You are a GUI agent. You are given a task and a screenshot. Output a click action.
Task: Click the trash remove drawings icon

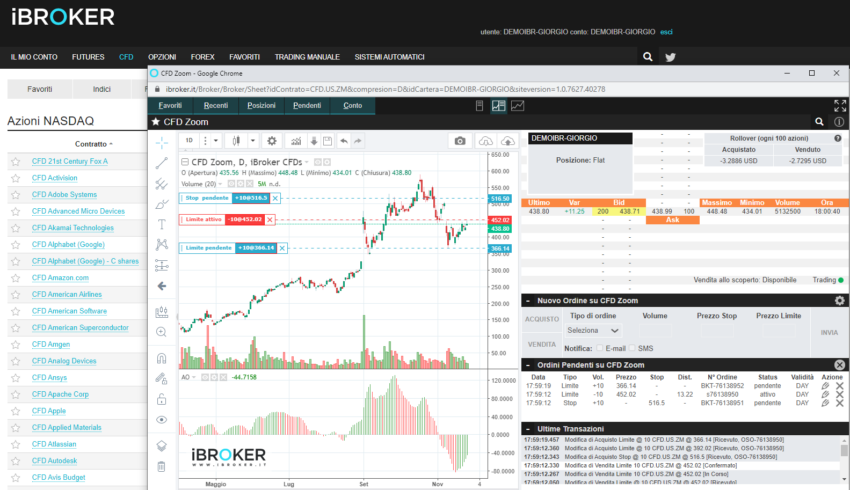(162, 466)
